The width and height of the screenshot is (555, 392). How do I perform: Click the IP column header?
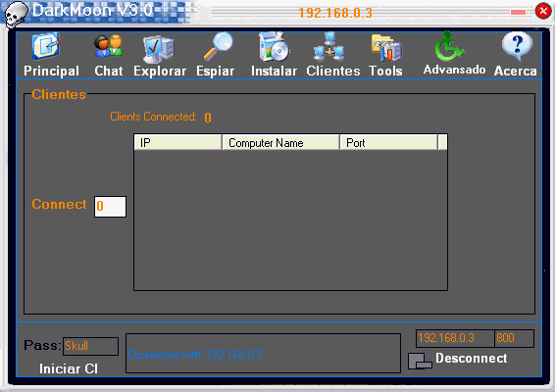(178, 142)
